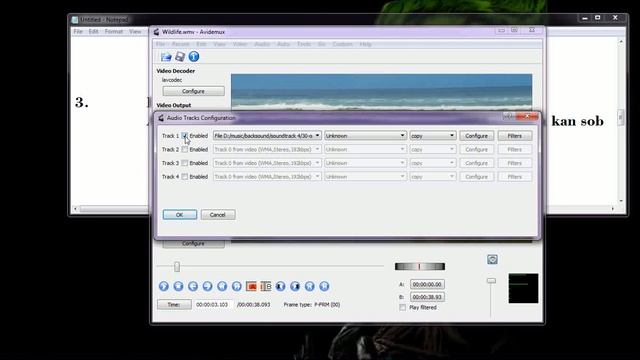The image size is (640, 360).
Task: Click the marker B time field
Action: [427, 297]
